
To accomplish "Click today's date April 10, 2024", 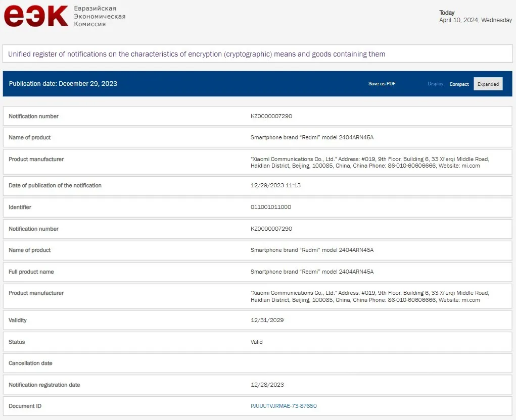I will (x=475, y=20).
